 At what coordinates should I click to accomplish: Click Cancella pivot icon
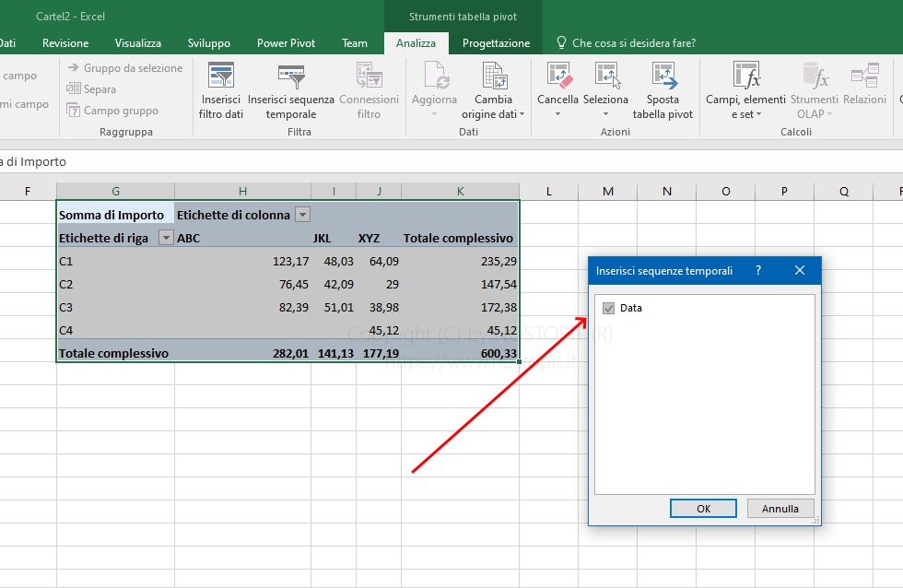click(x=558, y=76)
